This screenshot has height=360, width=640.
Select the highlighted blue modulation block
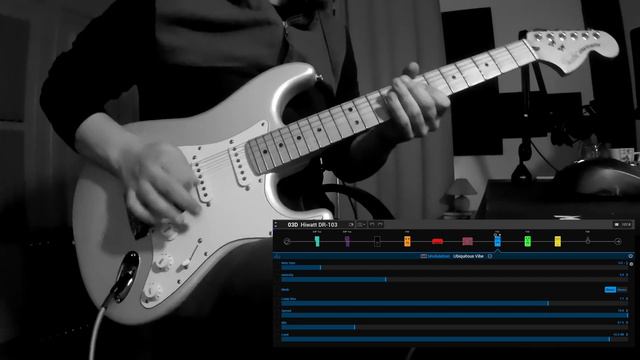point(498,242)
